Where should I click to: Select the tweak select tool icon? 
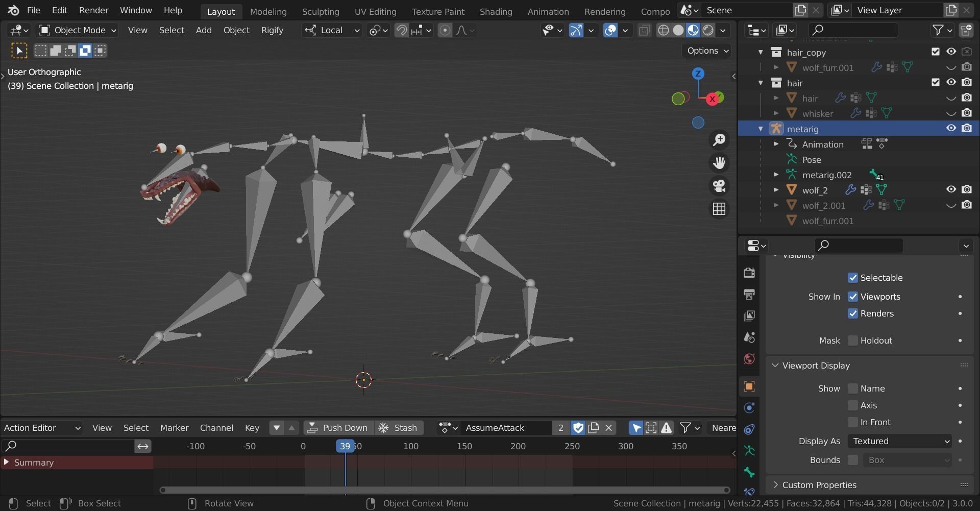(19, 51)
